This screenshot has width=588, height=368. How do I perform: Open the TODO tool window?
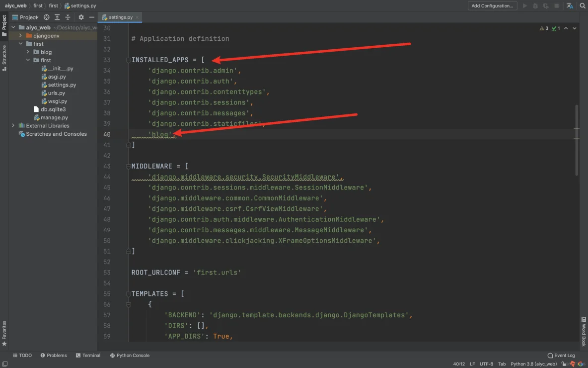[x=22, y=355]
